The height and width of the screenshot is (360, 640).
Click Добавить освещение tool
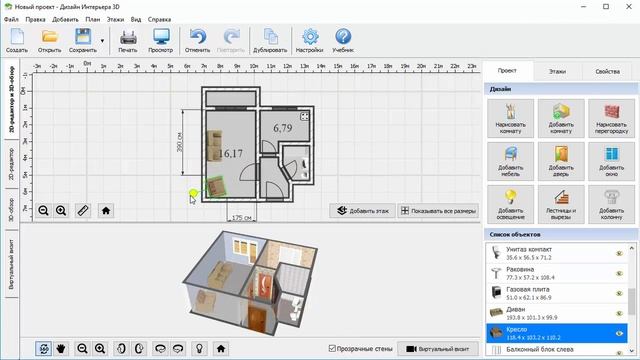pyautogui.click(x=510, y=204)
